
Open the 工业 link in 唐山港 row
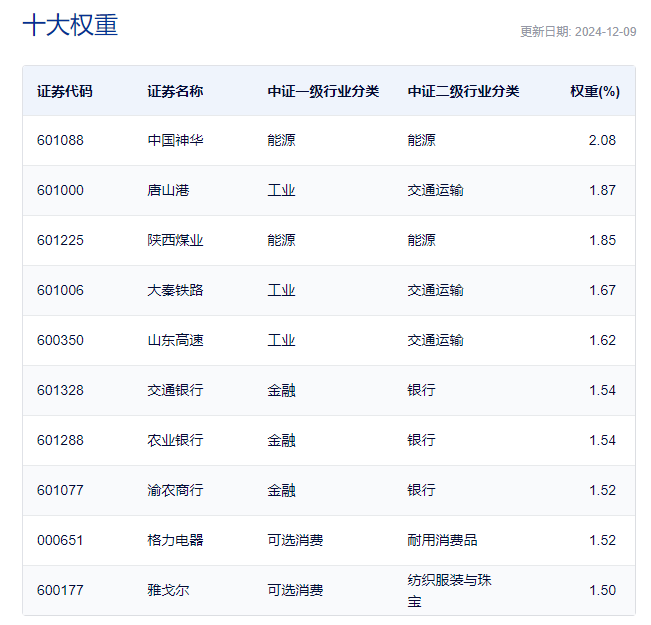click(x=281, y=190)
